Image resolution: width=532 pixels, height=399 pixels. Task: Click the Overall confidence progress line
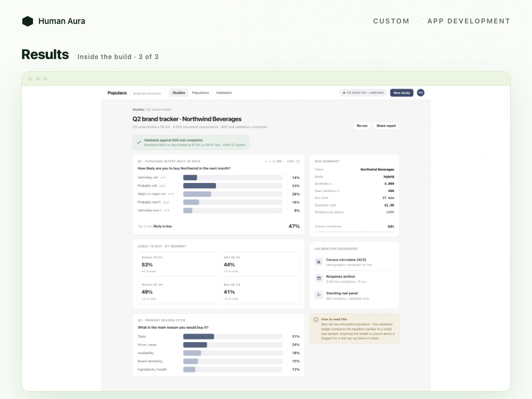354,232
